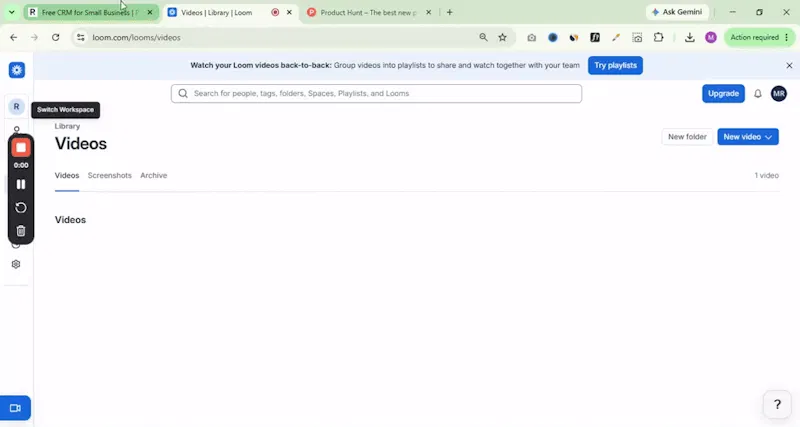Start a recording with the camera button
The width and height of the screenshot is (800, 427).
[x=15, y=408]
